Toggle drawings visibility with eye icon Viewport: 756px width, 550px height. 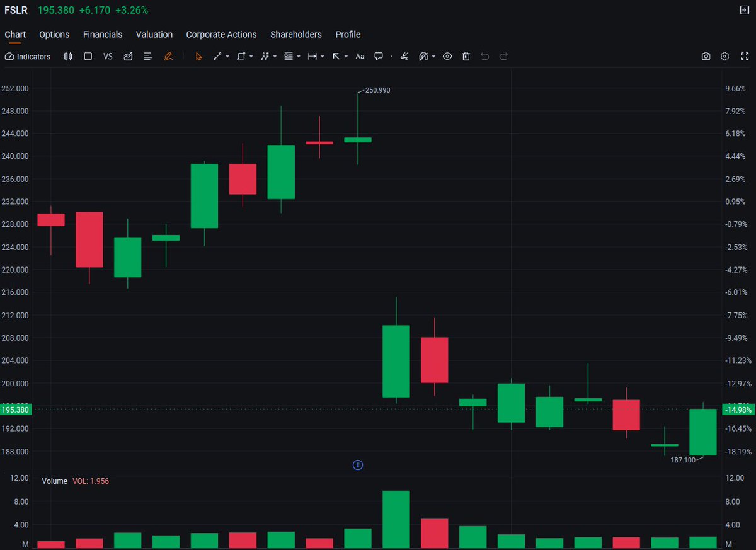pos(447,56)
